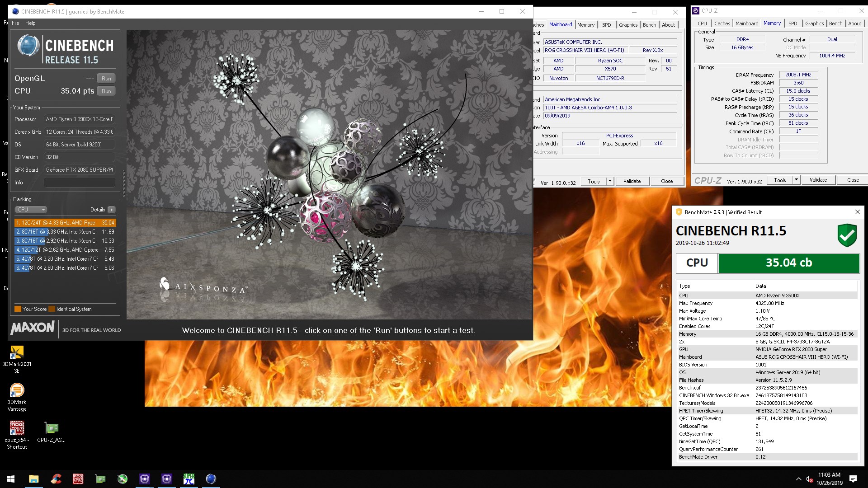The height and width of the screenshot is (488, 868).
Task: Open ROG CPU-Z from the taskbar
Action: (78, 479)
